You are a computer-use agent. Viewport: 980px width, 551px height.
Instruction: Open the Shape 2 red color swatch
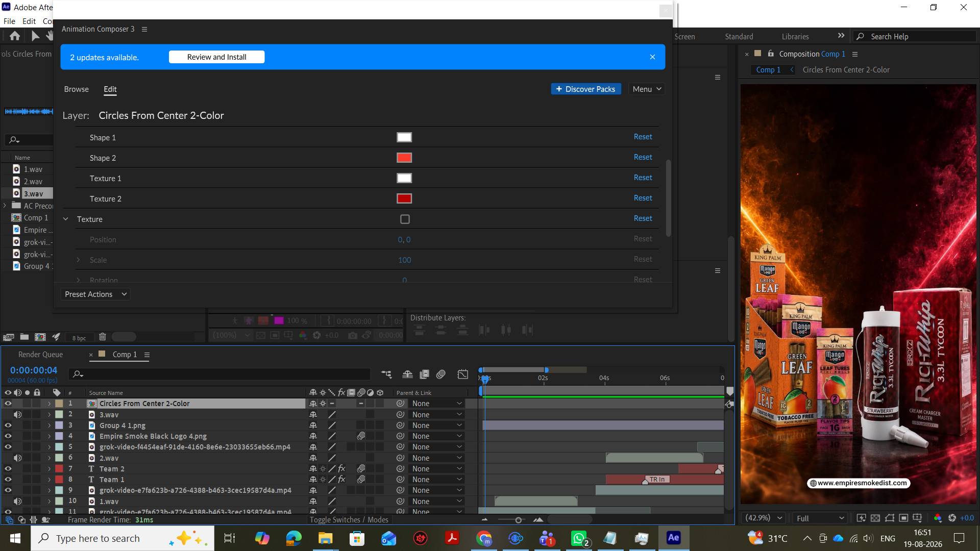pos(404,158)
